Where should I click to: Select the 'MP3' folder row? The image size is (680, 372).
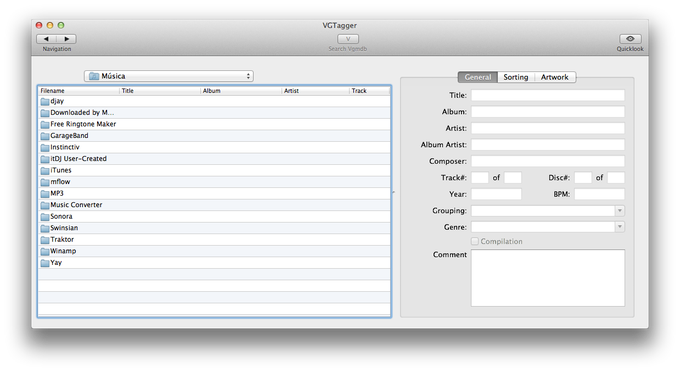(214, 194)
